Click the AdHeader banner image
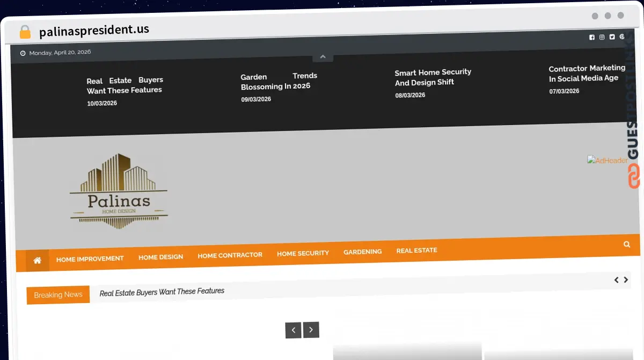The height and width of the screenshot is (360, 644). (x=608, y=160)
